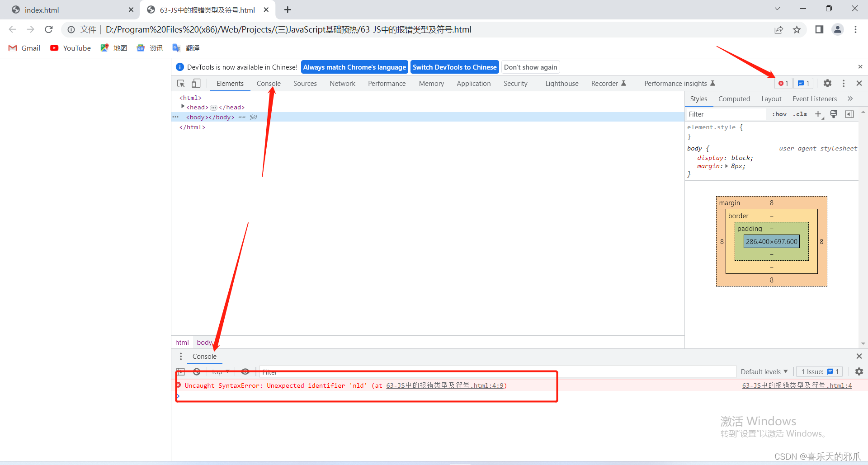Viewport: 868px width, 465px height.
Task: Open Default levels dropdown
Action: [x=764, y=372]
